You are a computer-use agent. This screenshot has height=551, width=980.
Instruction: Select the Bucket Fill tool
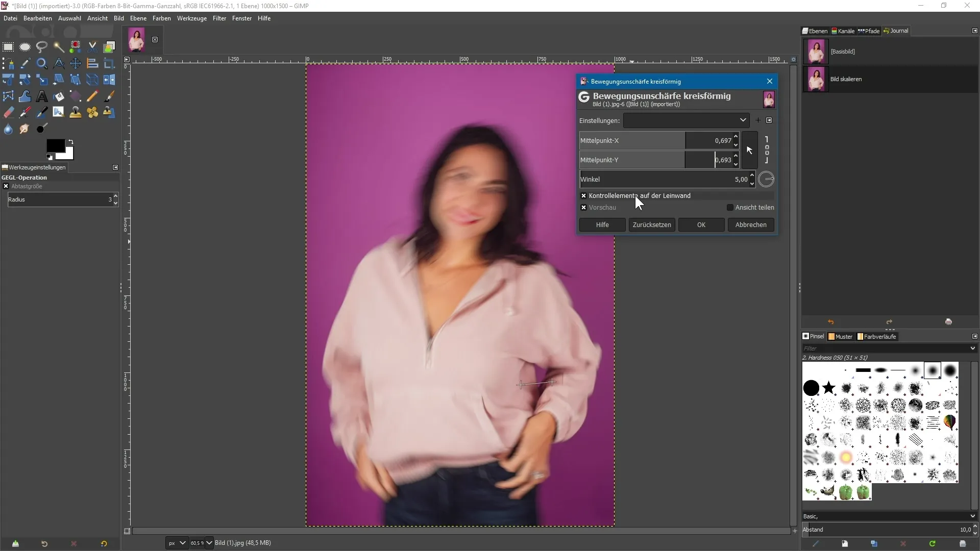tap(59, 96)
